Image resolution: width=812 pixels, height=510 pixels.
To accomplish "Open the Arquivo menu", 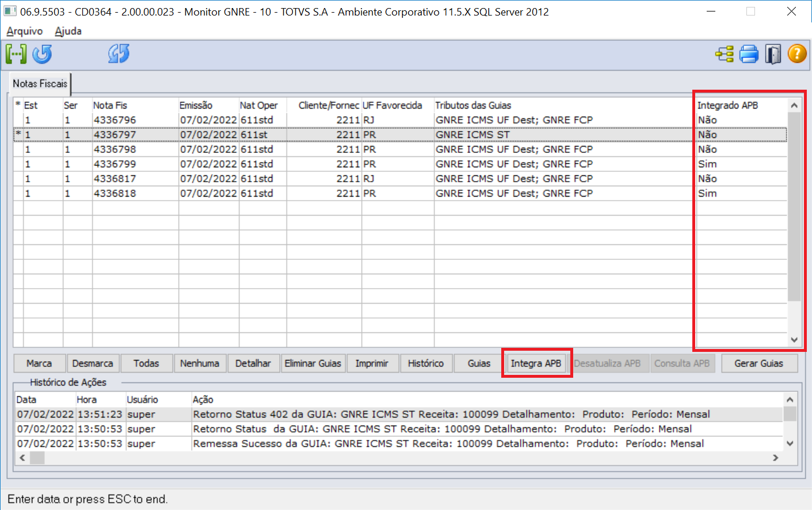I will tap(25, 31).
